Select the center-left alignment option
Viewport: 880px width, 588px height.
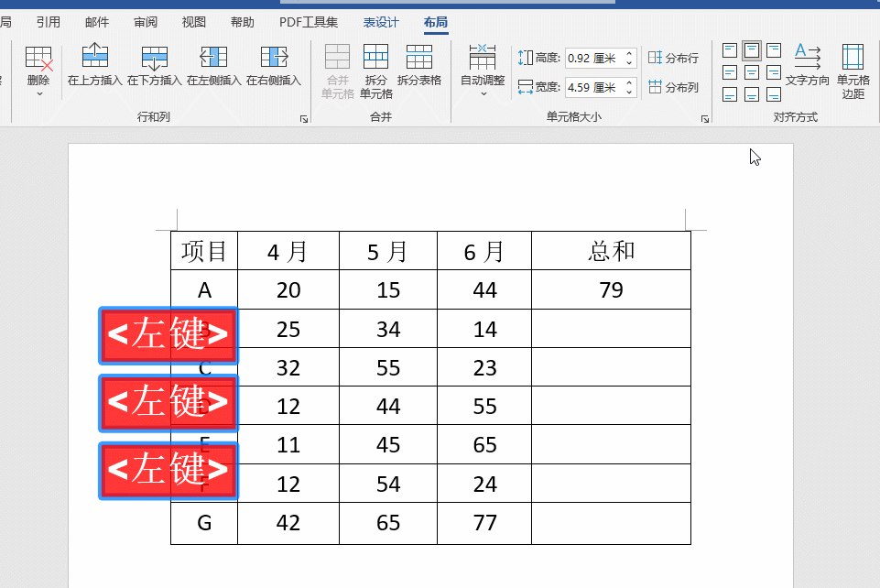tap(730, 73)
